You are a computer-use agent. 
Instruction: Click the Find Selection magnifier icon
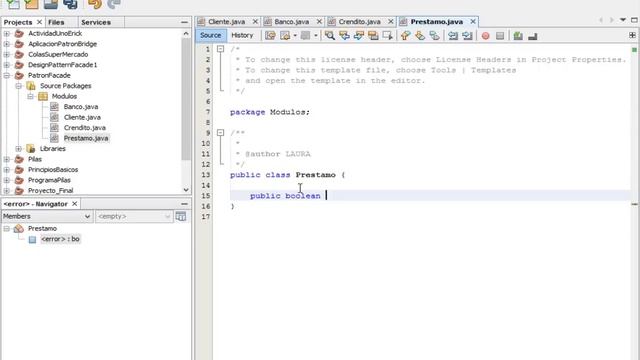tap(329, 36)
